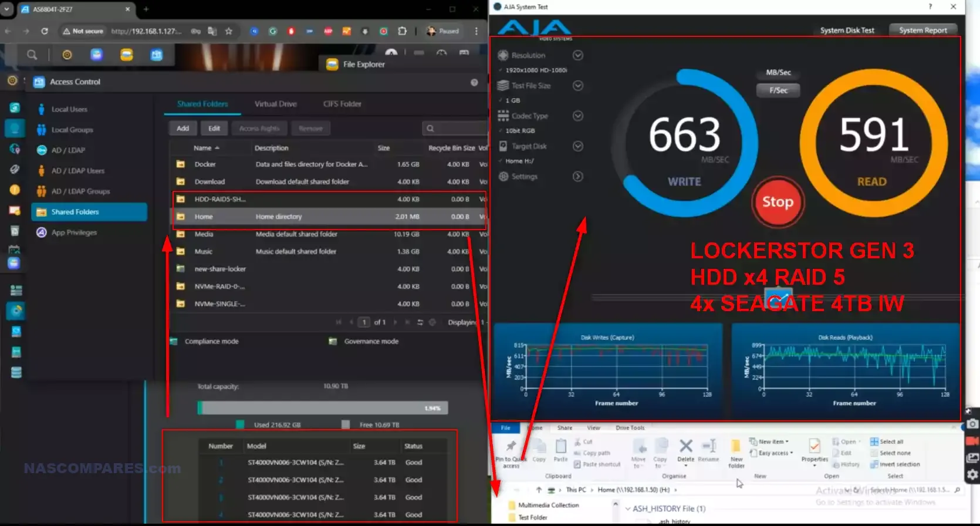Expand the Codec Type option
980x526 pixels.
pyautogui.click(x=578, y=116)
